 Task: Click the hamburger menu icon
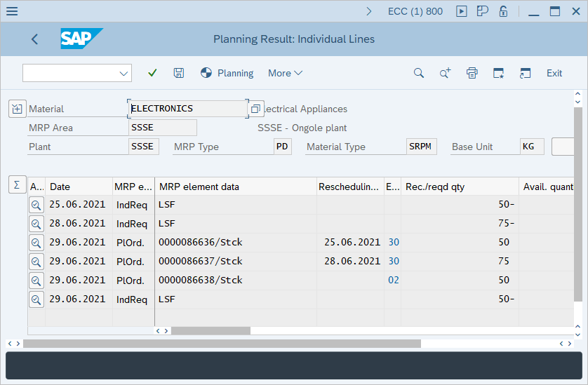point(12,11)
